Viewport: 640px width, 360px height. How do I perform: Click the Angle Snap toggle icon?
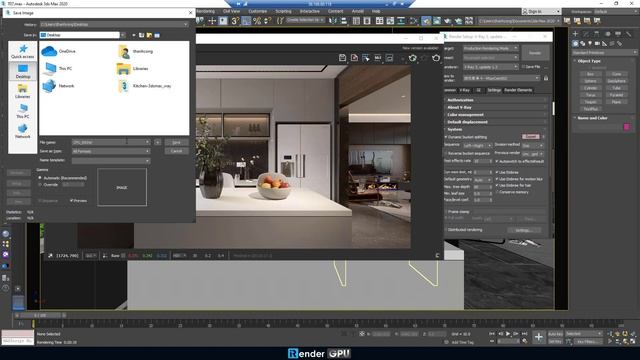coord(246,20)
